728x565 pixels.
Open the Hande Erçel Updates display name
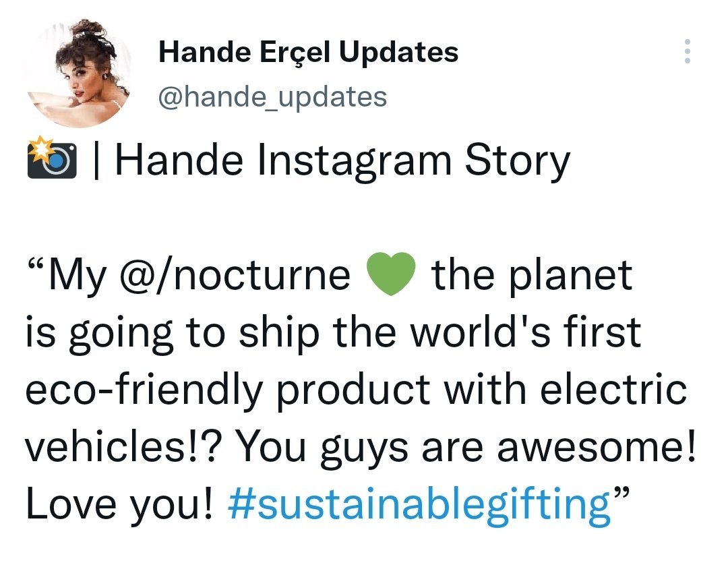(x=308, y=52)
